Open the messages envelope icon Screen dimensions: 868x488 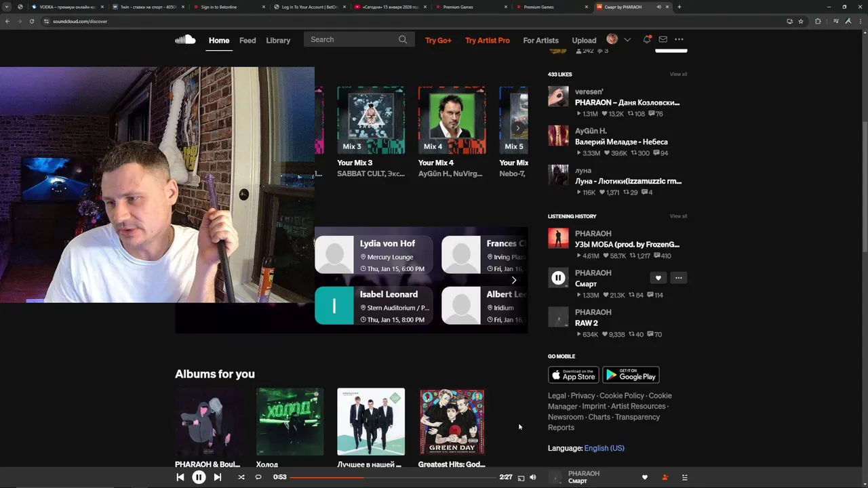663,40
